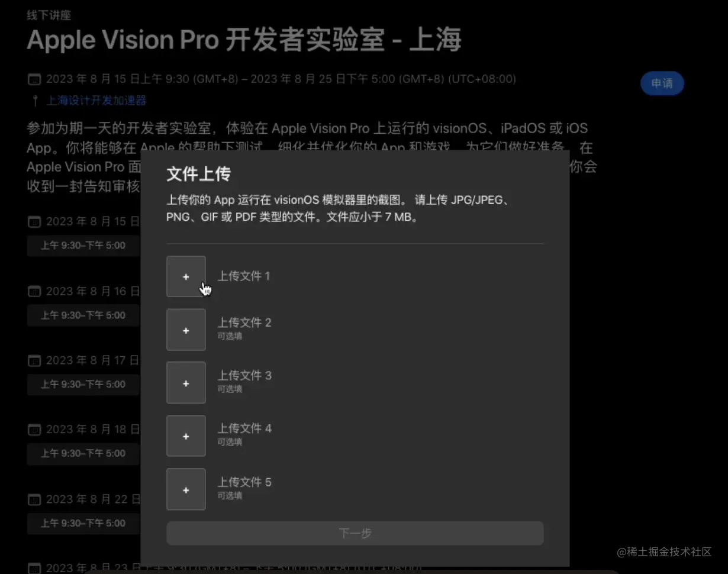The width and height of the screenshot is (728, 574).
Task: Click the location pin icon next to 上海设计开发加速器
Action: point(35,101)
